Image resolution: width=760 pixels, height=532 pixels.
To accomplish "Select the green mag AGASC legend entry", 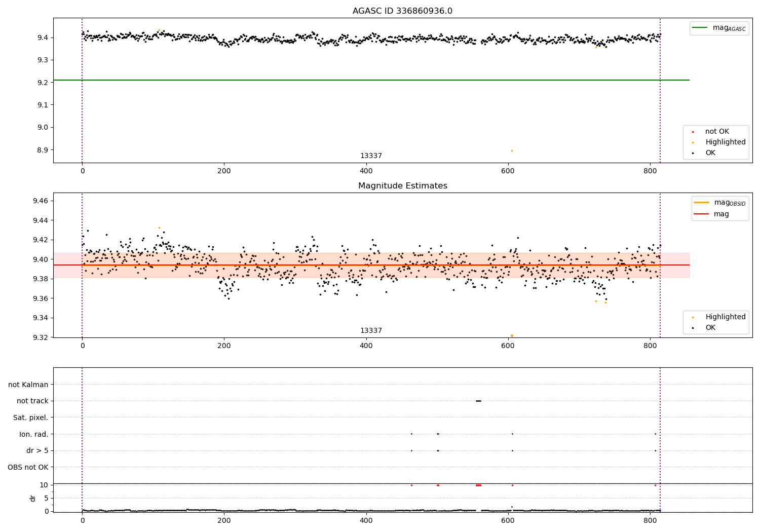I will [x=719, y=28].
